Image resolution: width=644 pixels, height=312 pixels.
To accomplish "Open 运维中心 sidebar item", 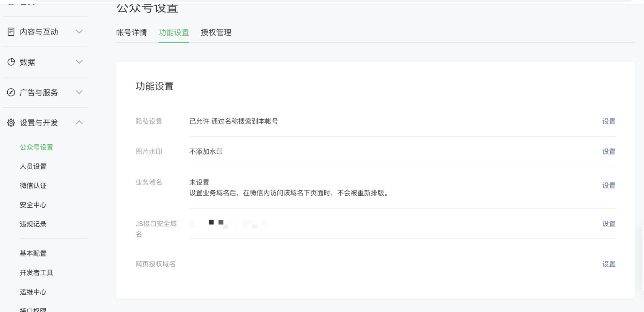I will point(33,292).
